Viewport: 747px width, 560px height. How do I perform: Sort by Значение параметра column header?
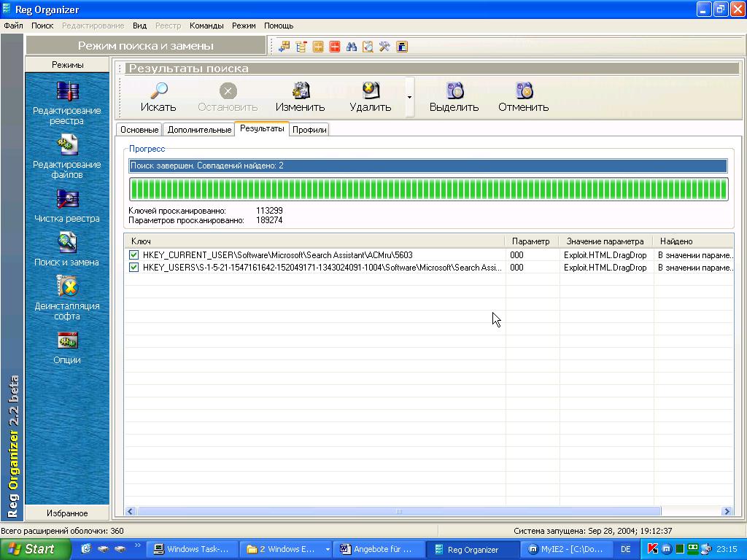(606, 241)
